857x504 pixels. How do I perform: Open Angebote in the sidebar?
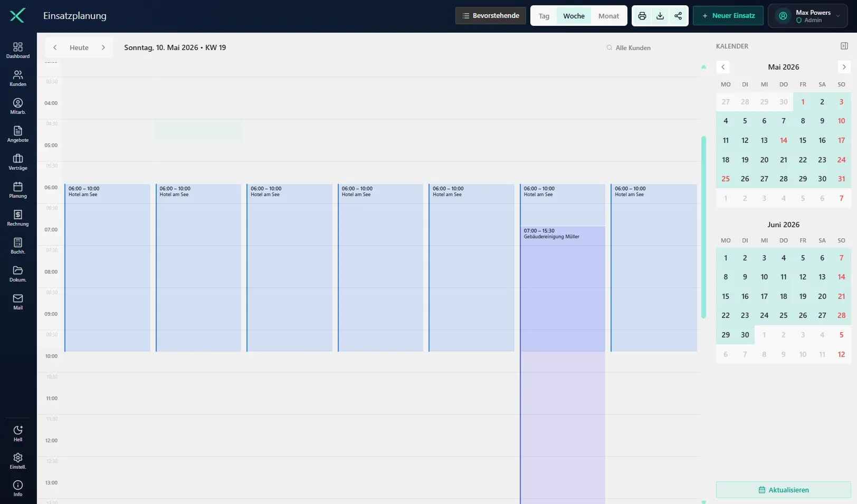18,134
